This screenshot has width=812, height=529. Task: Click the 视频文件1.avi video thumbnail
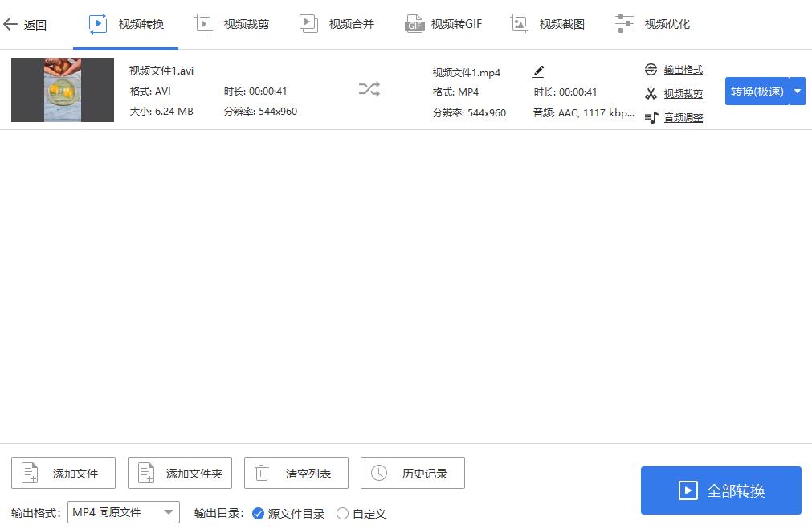(x=63, y=90)
